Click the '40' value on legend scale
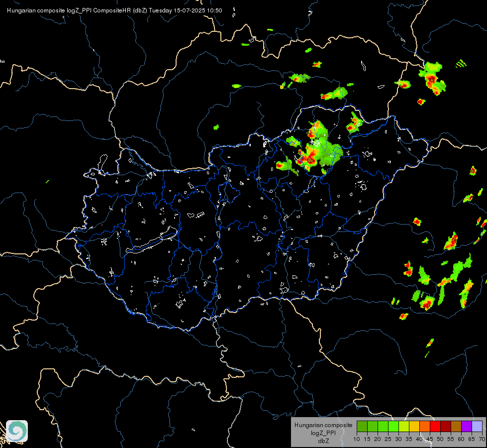487x448 pixels. [x=419, y=440]
